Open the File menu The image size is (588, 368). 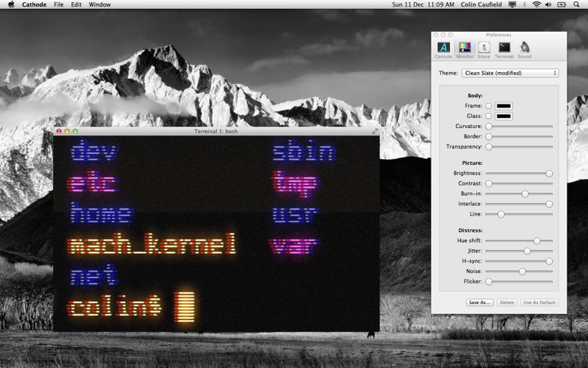[59, 4]
